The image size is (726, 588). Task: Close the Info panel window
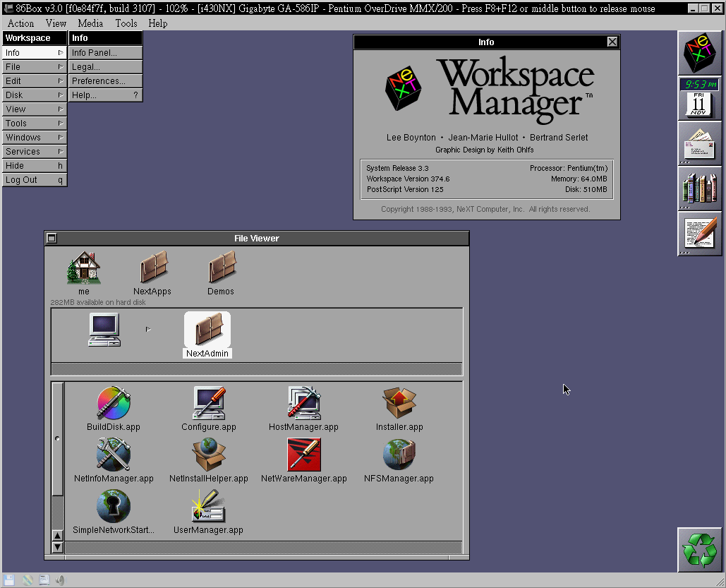(x=612, y=42)
